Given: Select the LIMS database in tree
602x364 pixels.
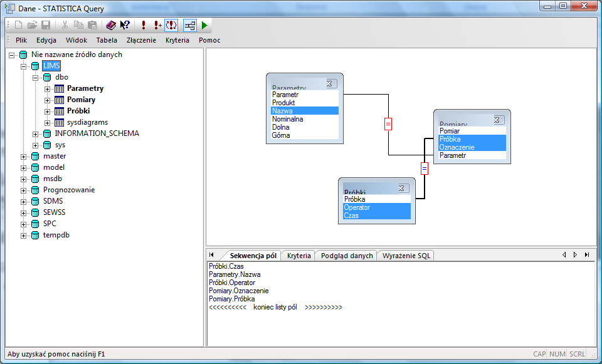Looking at the screenshot, I should coord(51,66).
